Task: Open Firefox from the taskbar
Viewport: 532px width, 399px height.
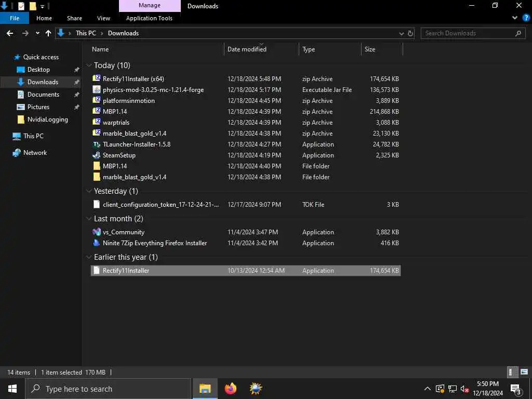Action: tap(231, 389)
